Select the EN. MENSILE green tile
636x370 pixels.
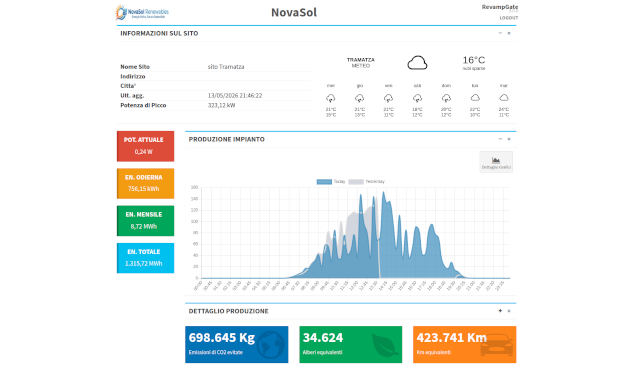(145, 221)
